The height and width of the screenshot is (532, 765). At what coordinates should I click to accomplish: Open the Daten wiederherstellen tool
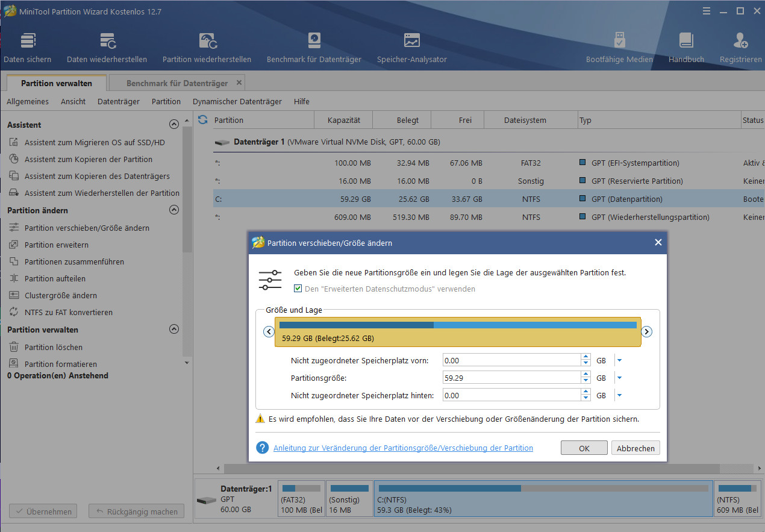point(107,41)
